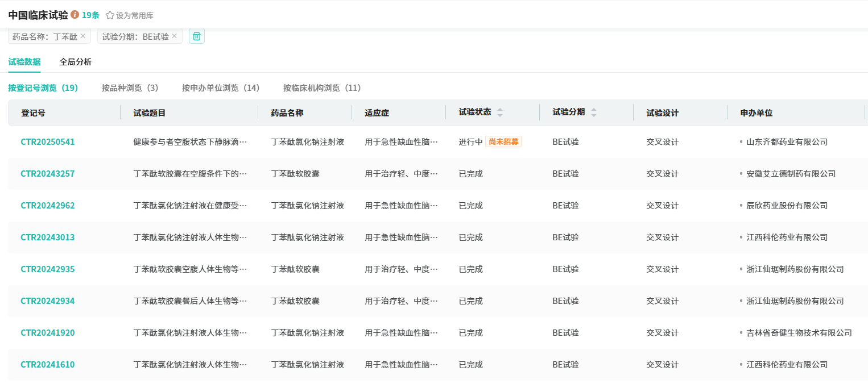
Task: Open 按临床机构浏览（11） view
Action: tap(323, 88)
